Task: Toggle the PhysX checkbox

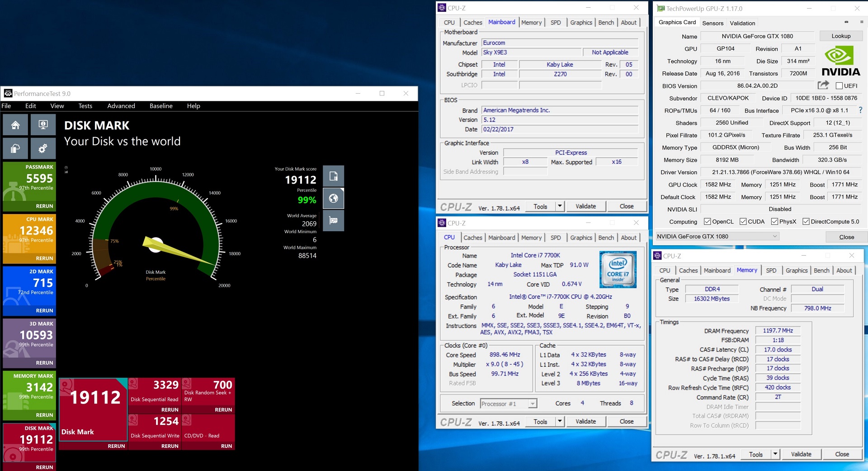Action: (774, 222)
